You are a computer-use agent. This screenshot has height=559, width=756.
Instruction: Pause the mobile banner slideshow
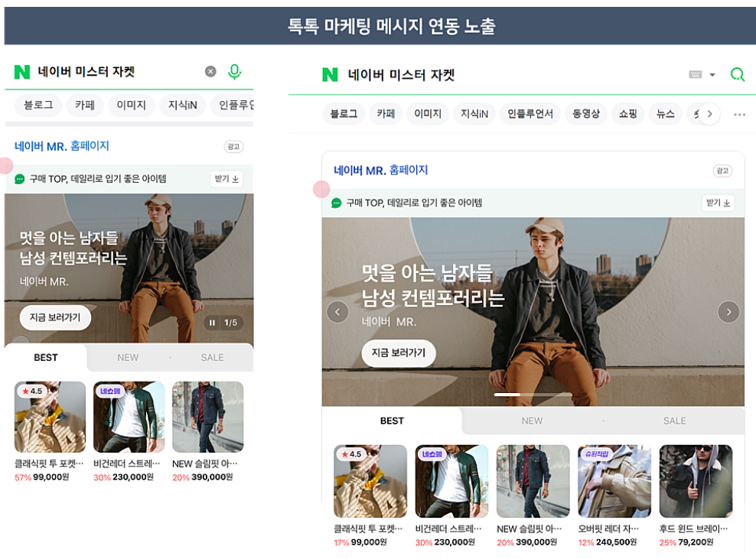coord(212,323)
